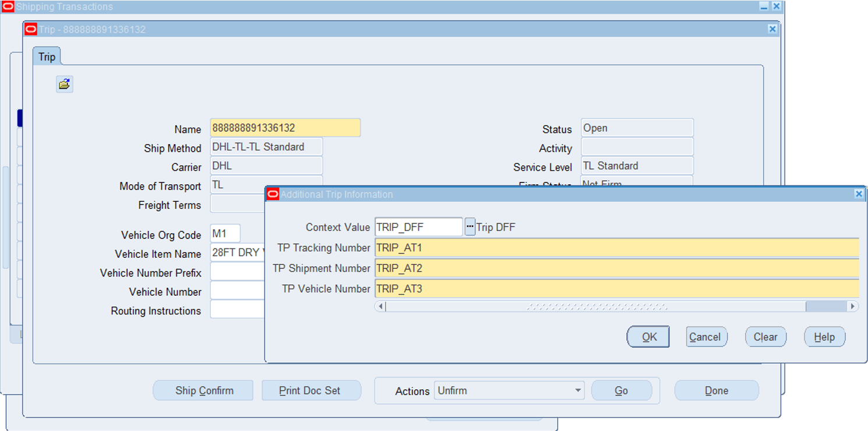
Task: Click the Context Value LOV ellipsis icon
Action: pos(470,226)
